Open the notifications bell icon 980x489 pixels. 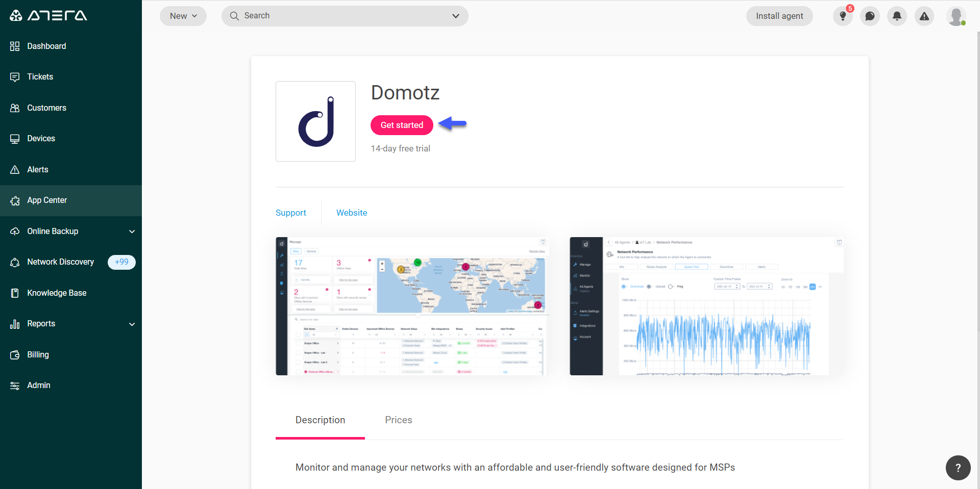point(897,16)
